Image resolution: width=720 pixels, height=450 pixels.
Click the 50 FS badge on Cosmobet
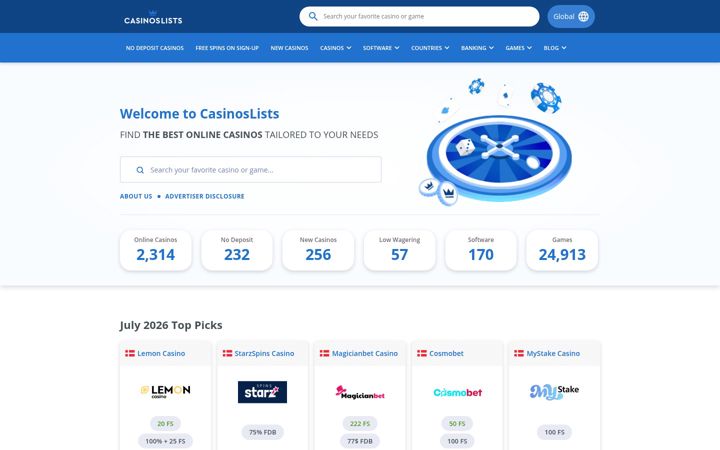[x=457, y=423]
